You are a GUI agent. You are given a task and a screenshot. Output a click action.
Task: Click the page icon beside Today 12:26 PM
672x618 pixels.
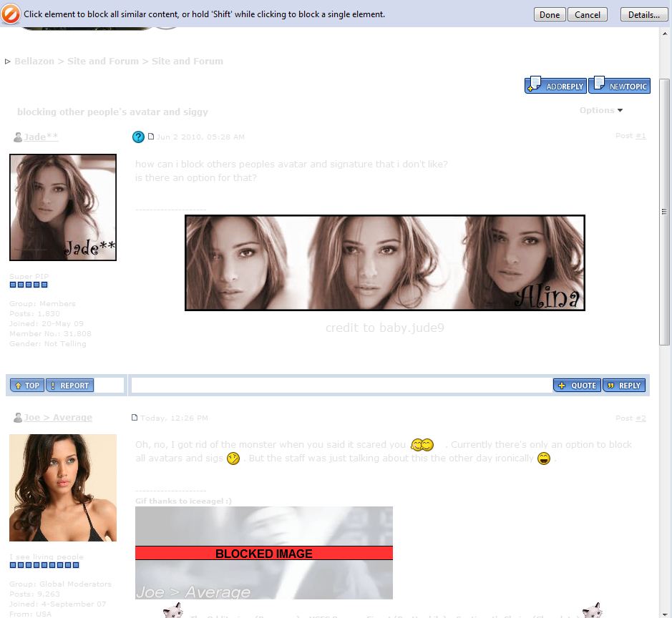135,417
